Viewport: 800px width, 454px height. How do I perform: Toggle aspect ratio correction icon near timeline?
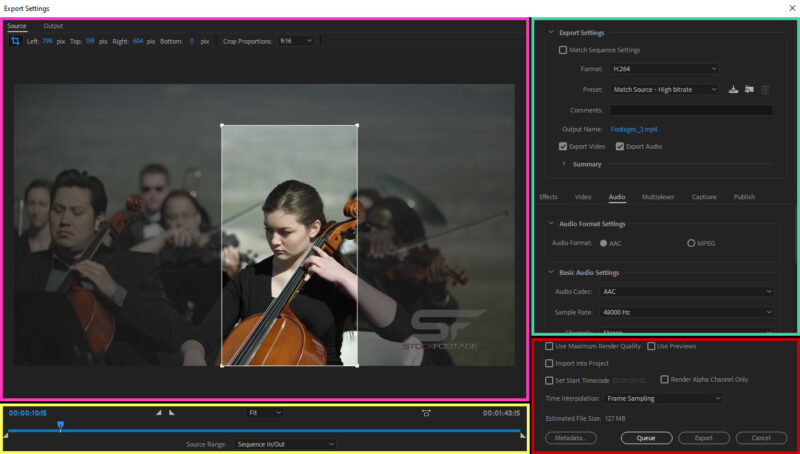tap(426, 413)
